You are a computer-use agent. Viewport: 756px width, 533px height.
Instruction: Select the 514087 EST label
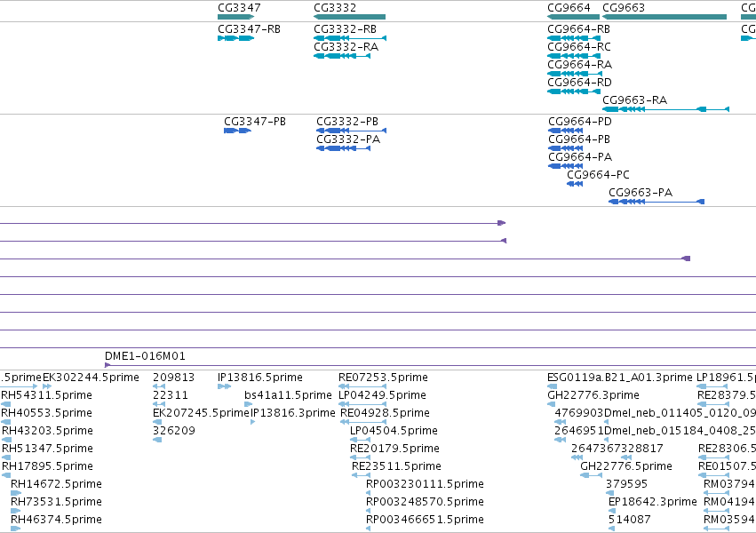tap(629, 520)
